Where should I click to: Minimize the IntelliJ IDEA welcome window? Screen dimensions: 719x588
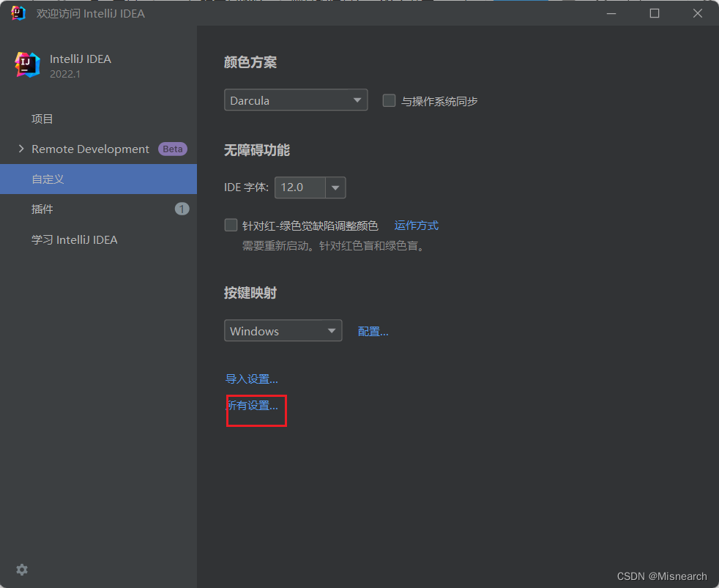tap(611, 13)
